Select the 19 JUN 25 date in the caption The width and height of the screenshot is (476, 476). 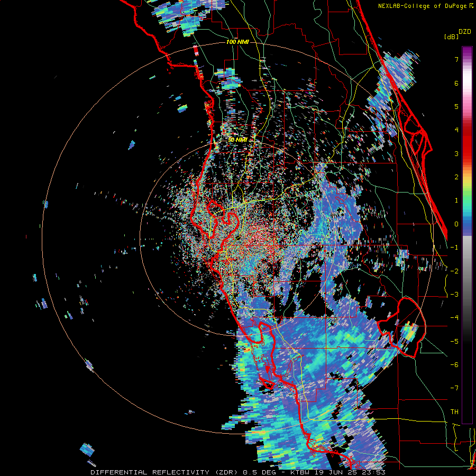(336, 472)
